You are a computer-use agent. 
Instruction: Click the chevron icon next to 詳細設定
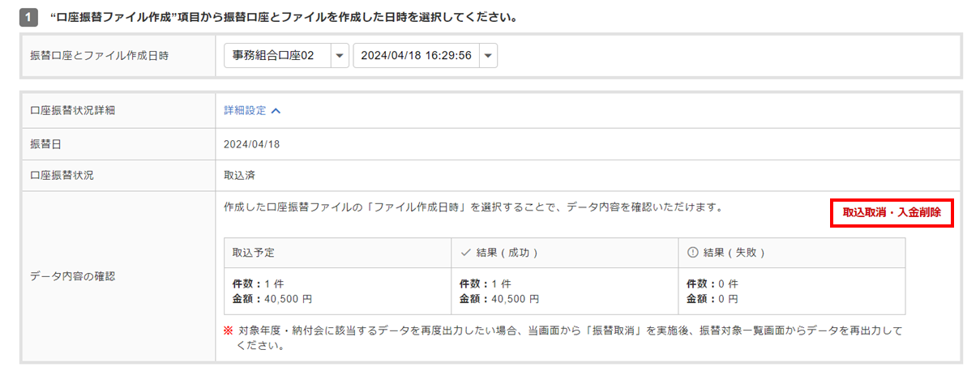coord(276,111)
